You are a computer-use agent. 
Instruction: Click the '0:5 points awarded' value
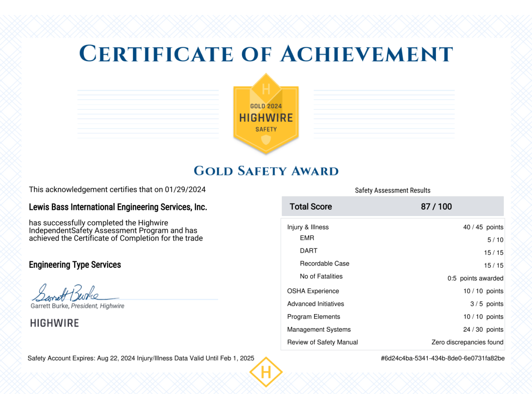(476, 278)
